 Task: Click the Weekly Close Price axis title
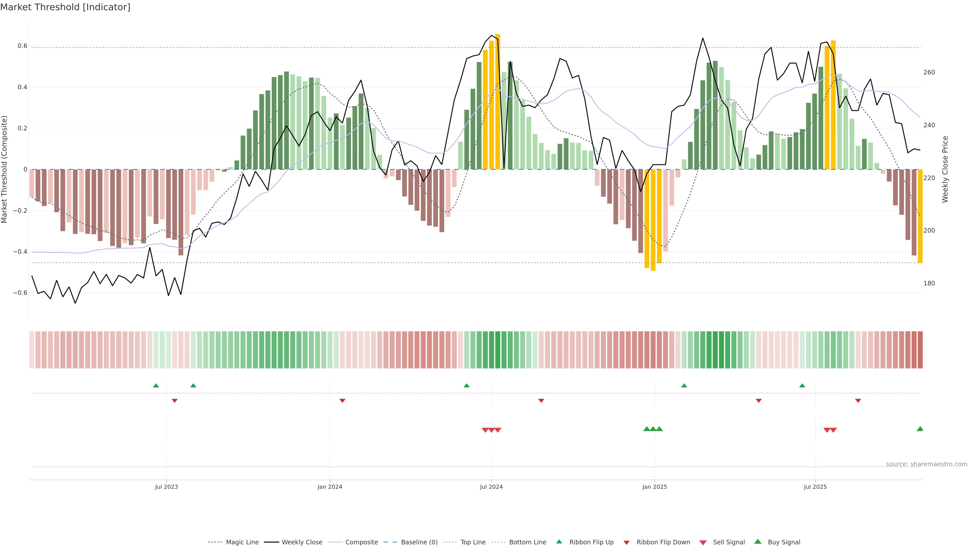click(945, 169)
